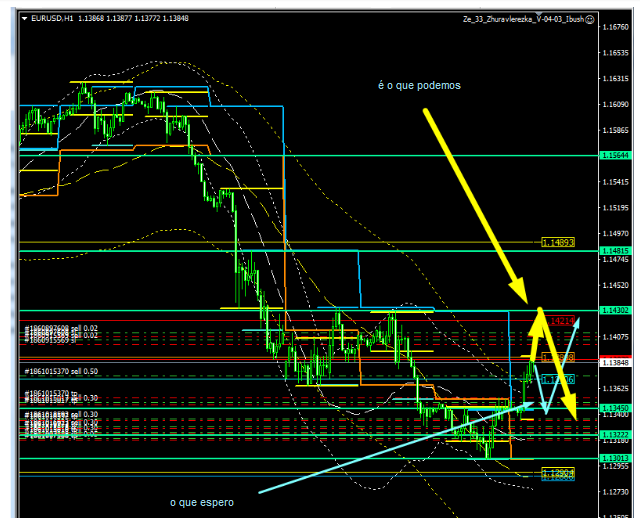Click the 1.13222 price level tag
The image size is (640, 526).
click(614, 435)
